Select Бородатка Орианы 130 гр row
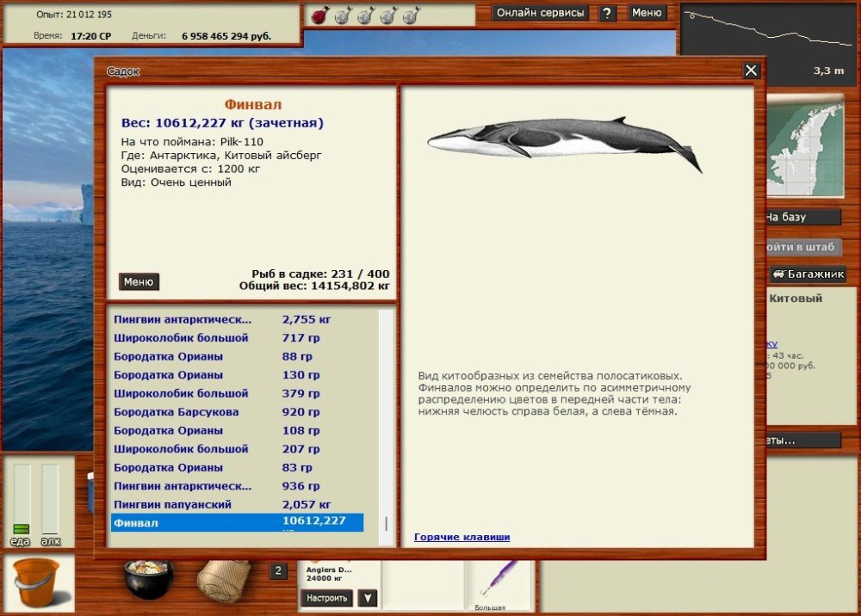Viewport: 861px width, 616px height. [x=238, y=374]
